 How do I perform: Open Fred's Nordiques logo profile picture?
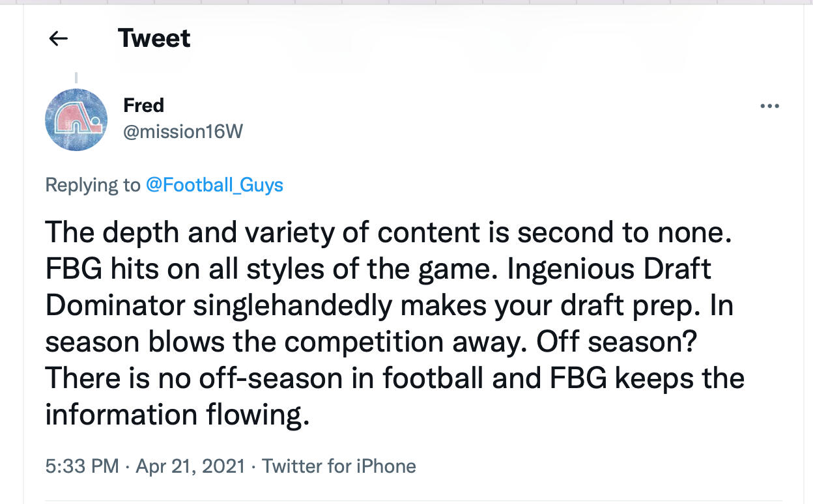click(76, 120)
